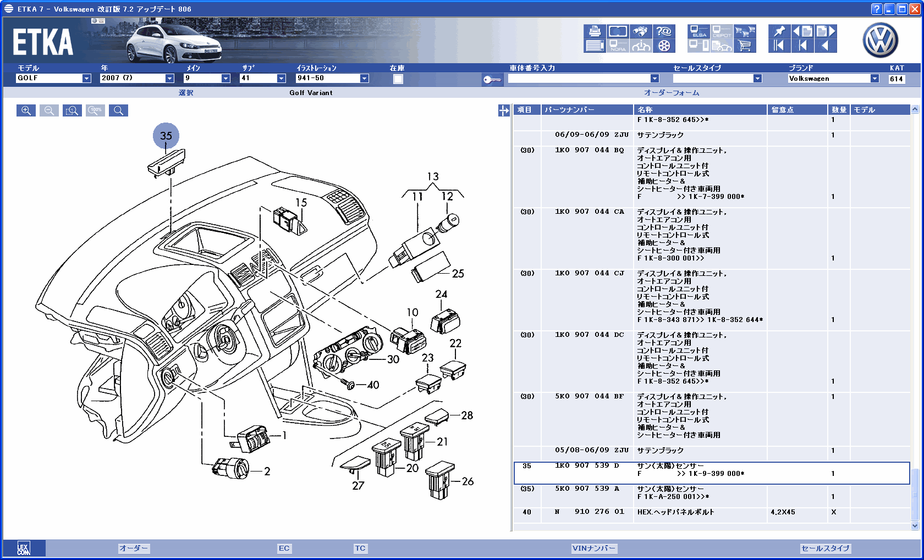Toggle the 在庫 stock checkbox

(x=398, y=79)
